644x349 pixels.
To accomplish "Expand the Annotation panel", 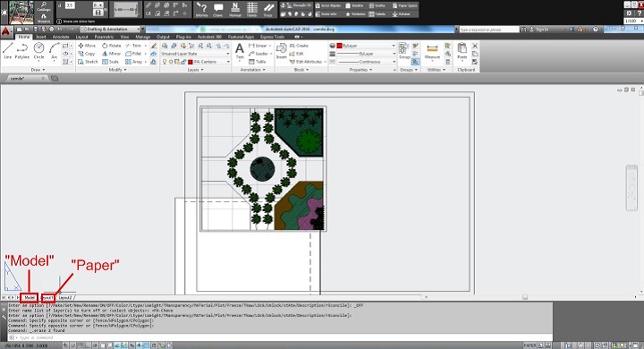I will coord(253,70).
